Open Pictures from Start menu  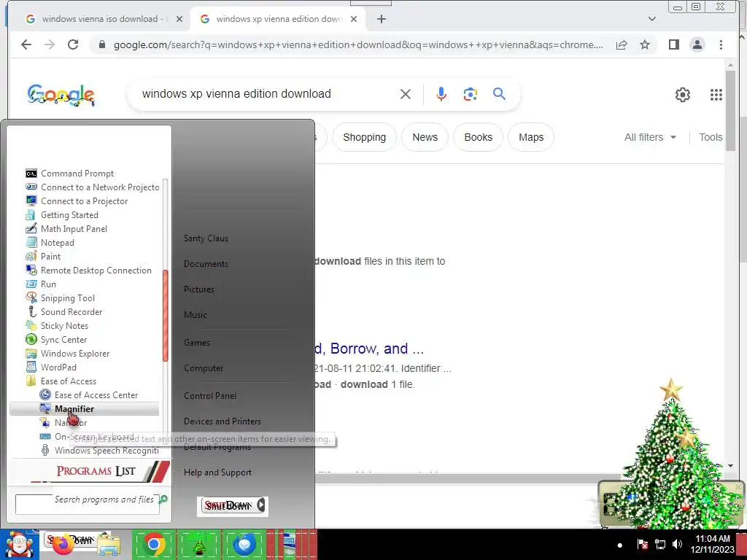coord(199,289)
